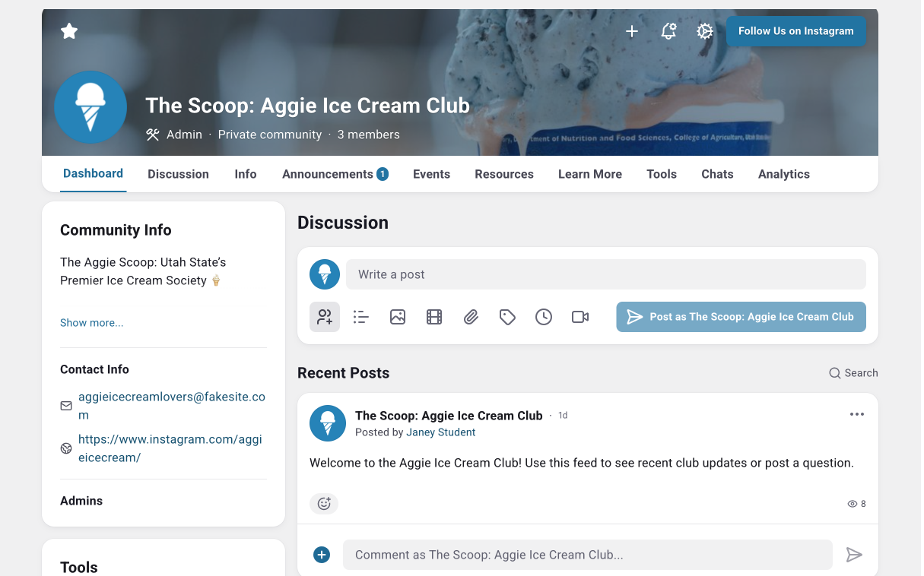Open the Info tab
The image size is (924, 576).
click(246, 174)
